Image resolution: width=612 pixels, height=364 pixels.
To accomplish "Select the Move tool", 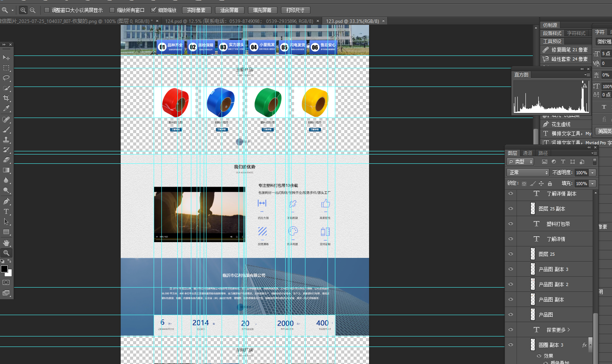I will click(x=6, y=57).
